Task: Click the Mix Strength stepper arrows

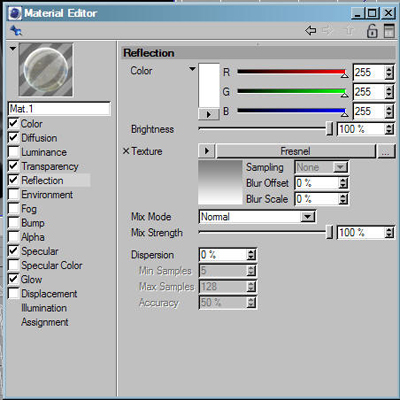Action: point(389,232)
